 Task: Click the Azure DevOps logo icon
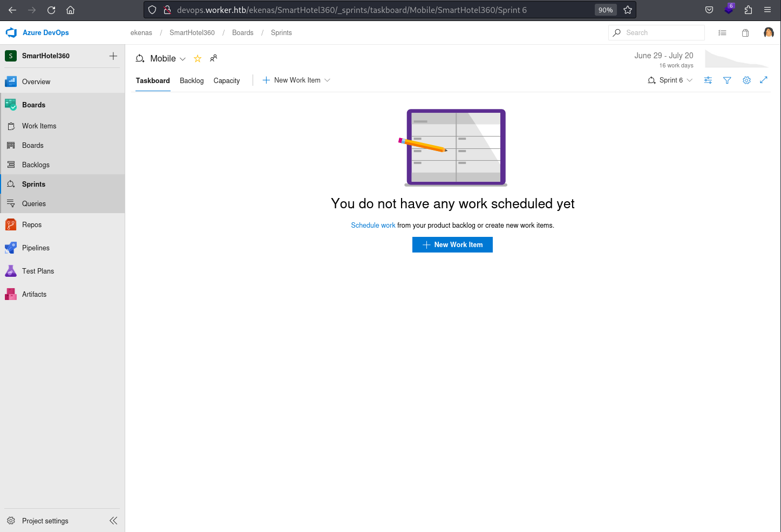click(11, 33)
